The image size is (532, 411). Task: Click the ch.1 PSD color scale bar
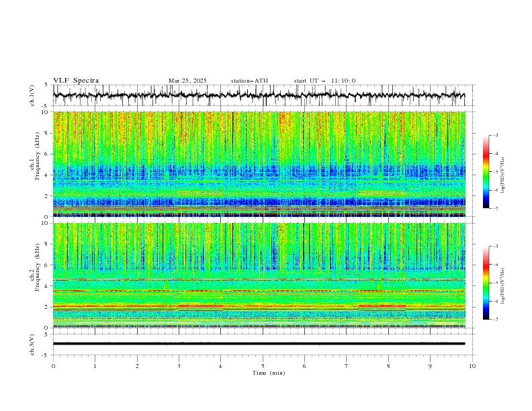(x=486, y=172)
